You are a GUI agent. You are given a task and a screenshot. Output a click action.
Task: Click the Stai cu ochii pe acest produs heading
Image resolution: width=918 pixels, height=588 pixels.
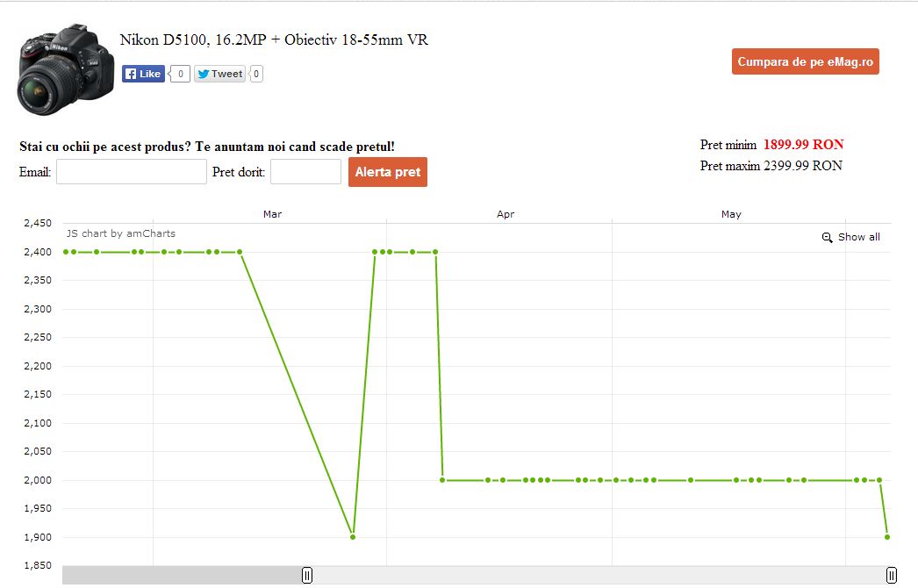coord(207,147)
